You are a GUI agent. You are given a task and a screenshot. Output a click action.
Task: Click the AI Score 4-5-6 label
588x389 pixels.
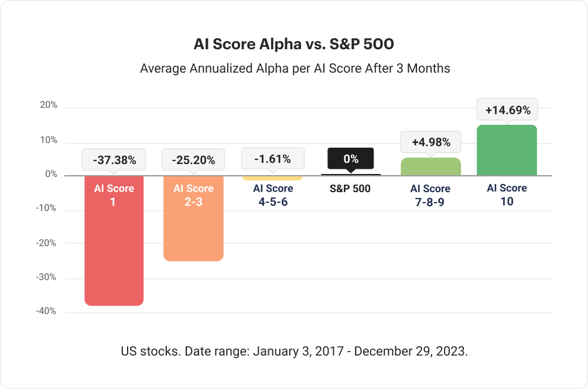click(x=273, y=195)
